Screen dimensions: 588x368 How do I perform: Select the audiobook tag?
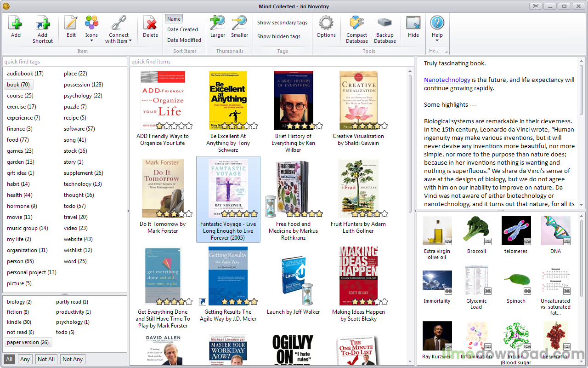pyautogui.click(x=25, y=74)
